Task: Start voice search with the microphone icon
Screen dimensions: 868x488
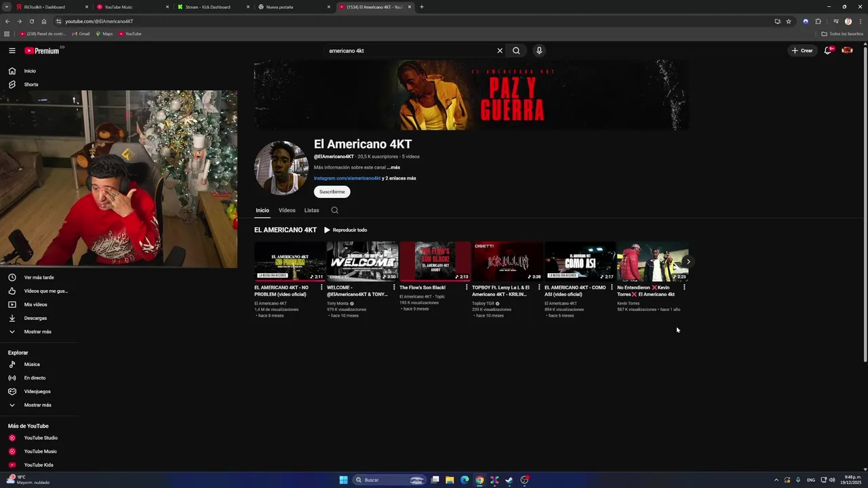Action: [x=539, y=51]
